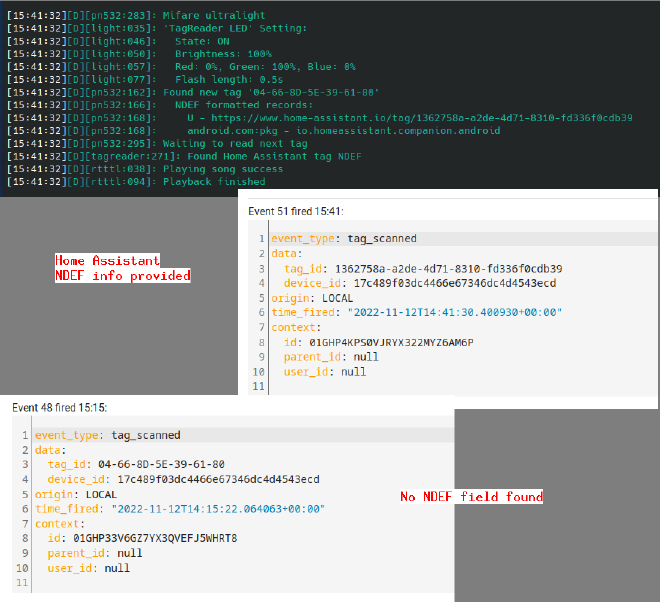Click device_id line in Event 48
The height and width of the screenshot is (602, 660).
click(184, 479)
